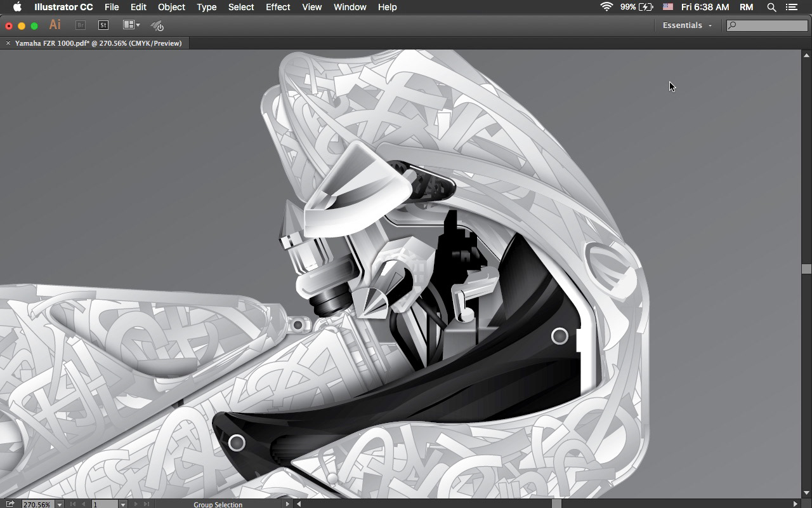This screenshot has height=508, width=812.
Task: Open the Window menu
Action: pyautogui.click(x=350, y=7)
